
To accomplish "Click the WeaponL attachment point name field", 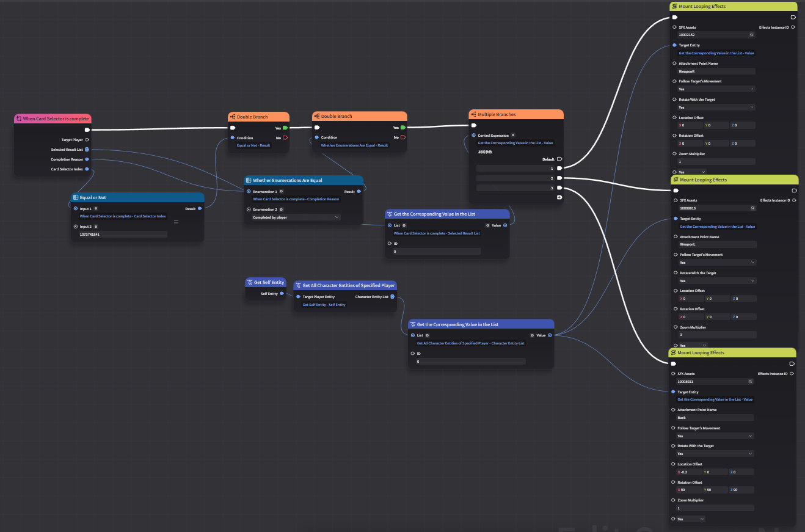I will tap(718, 244).
